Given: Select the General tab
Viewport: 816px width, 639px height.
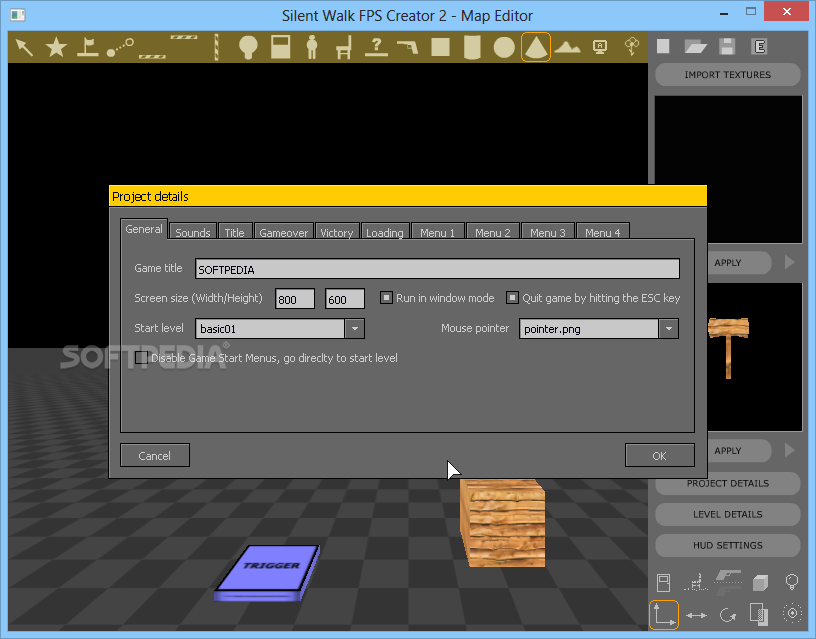Looking at the screenshot, I should click(x=144, y=229).
